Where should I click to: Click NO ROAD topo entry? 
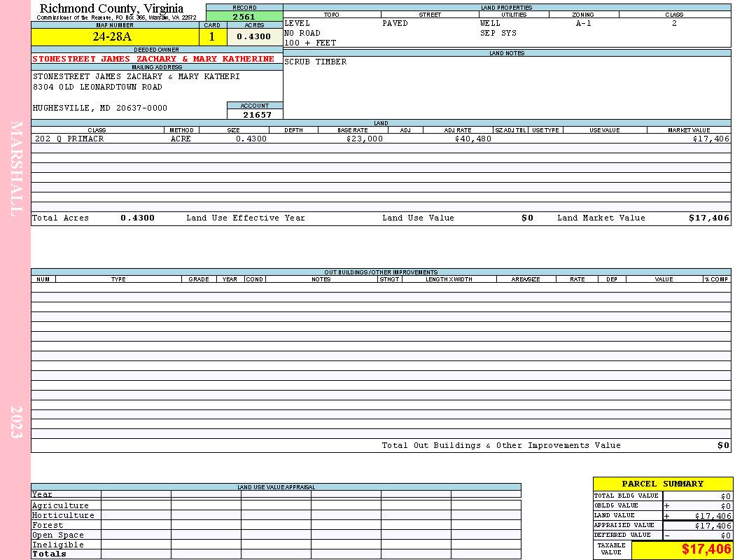click(x=302, y=34)
